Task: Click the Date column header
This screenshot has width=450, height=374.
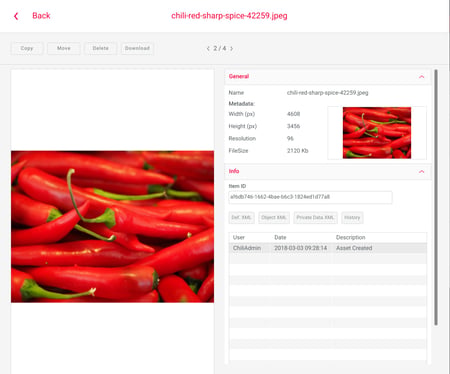Action: 280,237
